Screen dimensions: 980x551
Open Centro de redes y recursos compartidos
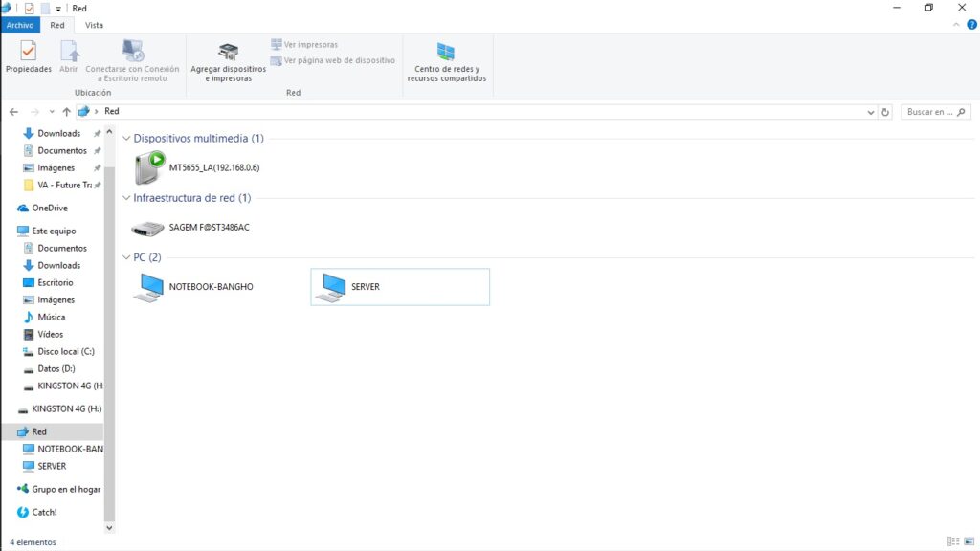448,59
